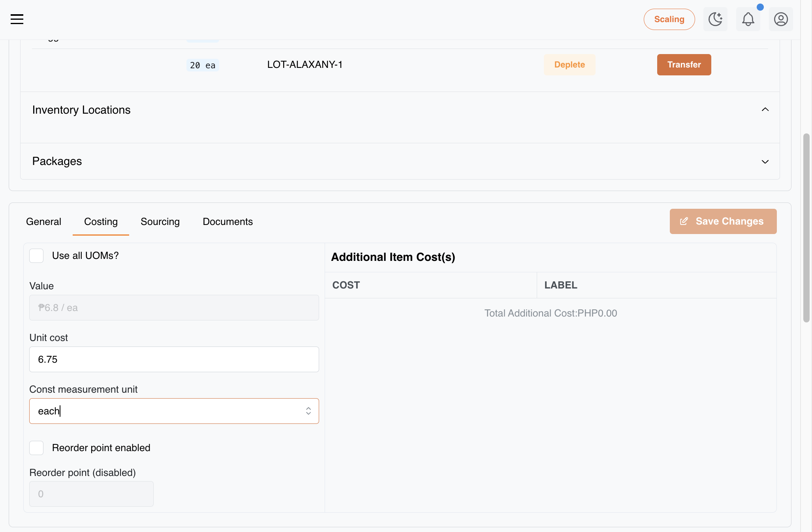Open notifications bell
The width and height of the screenshot is (812, 532).
pyautogui.click(x=748, y=19)
